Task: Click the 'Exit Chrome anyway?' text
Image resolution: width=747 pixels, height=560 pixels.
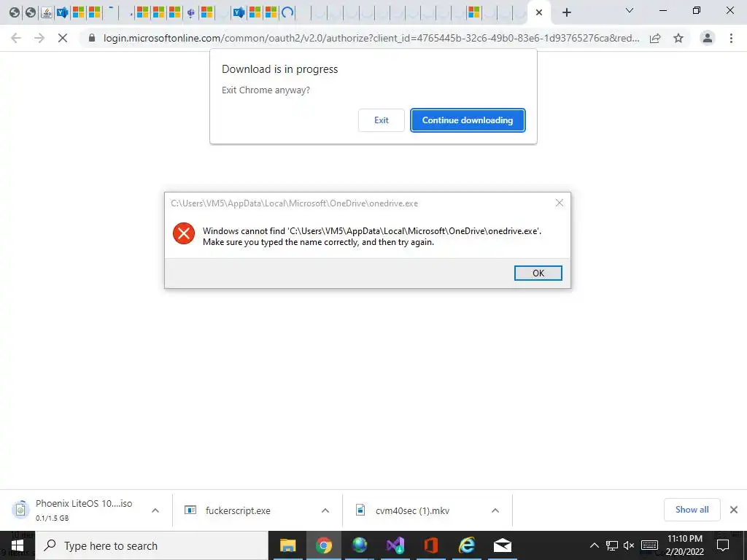Action: click(266, 90)
